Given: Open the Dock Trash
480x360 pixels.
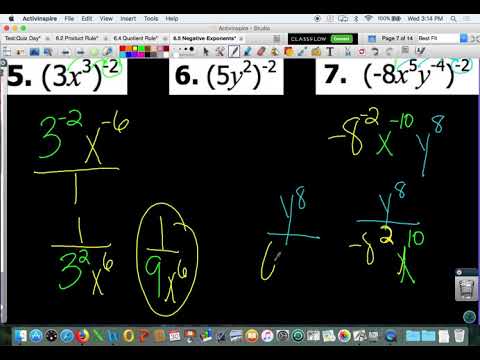Looking at the screenshot, I should [459, 336].
